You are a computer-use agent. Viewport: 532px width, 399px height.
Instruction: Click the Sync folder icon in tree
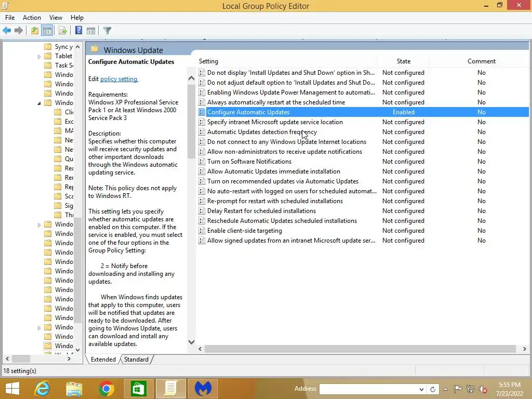pyautogui.click(x=48, y=46)
